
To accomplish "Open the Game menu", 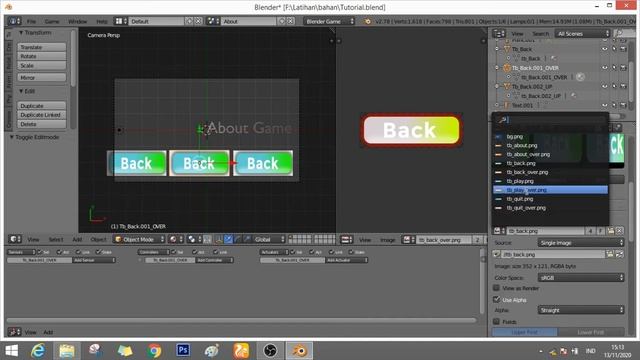I will 52,21.
